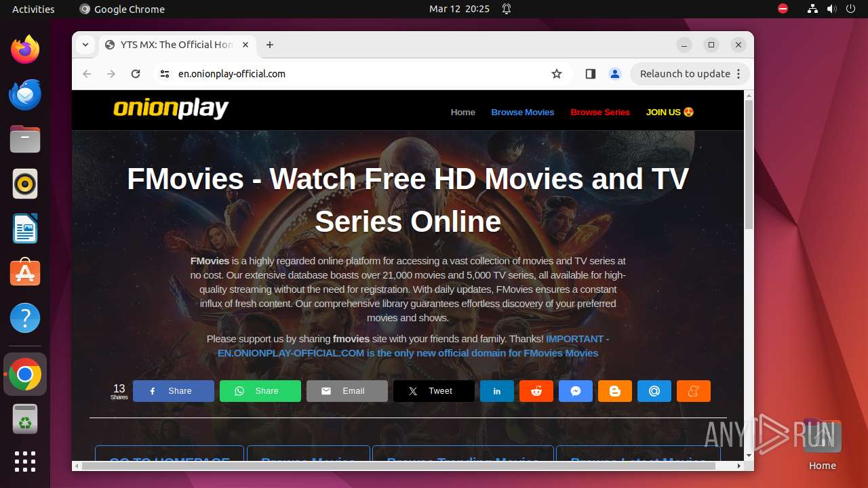
Task: Open the notification bell in top bar
Action: coord(506,9)
